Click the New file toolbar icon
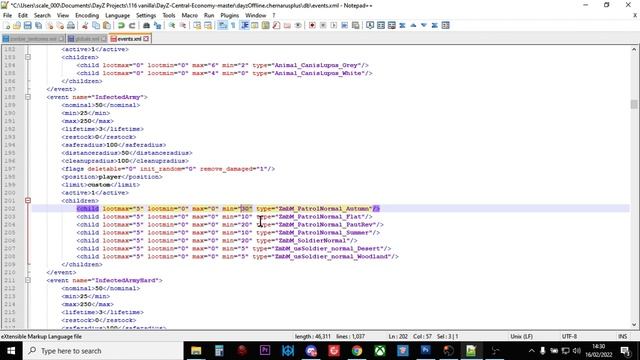The width and height of the screenshot is (640, 360). (7, 25)
